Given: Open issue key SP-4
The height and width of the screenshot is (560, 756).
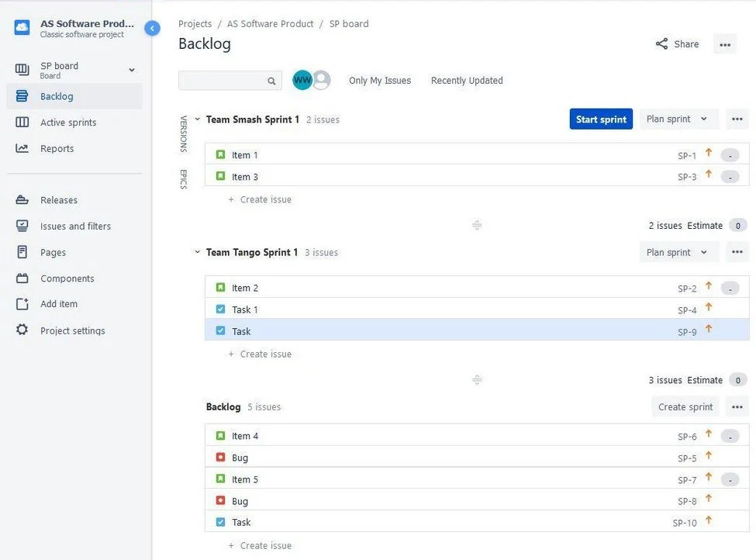Looking at the screenshot, I should click(686, 310).
